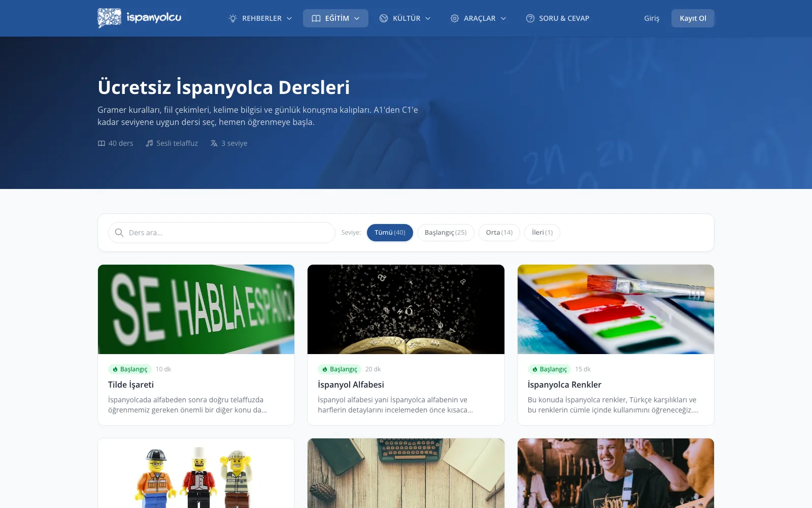The image size is (812, 508).
Task: Filter lessons by Başlangıç (25)
Action: tap(446, 233)
